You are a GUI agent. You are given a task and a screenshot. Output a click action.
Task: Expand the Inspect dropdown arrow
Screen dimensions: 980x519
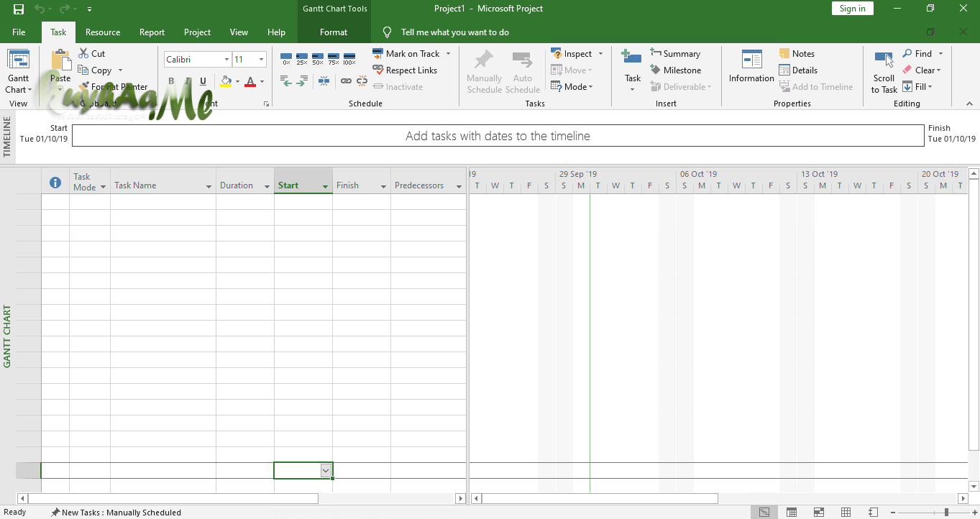tap(600, 54)
